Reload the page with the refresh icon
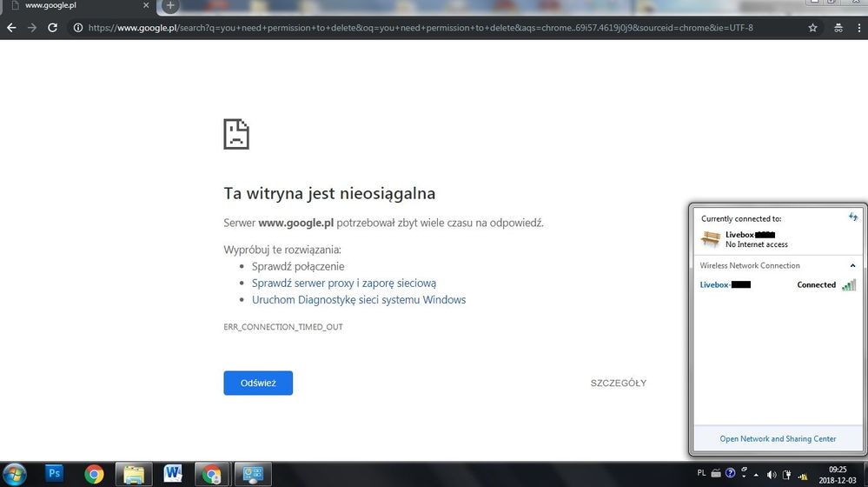 tap(53, 28)
